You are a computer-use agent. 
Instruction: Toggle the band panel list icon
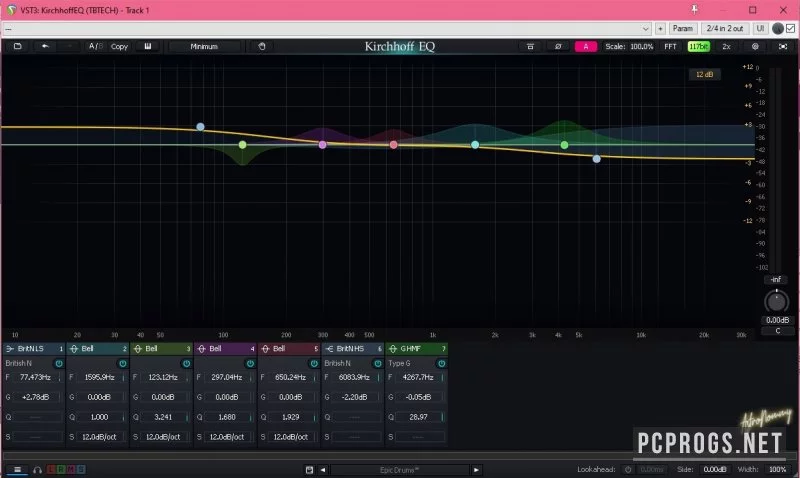[17, 470]
